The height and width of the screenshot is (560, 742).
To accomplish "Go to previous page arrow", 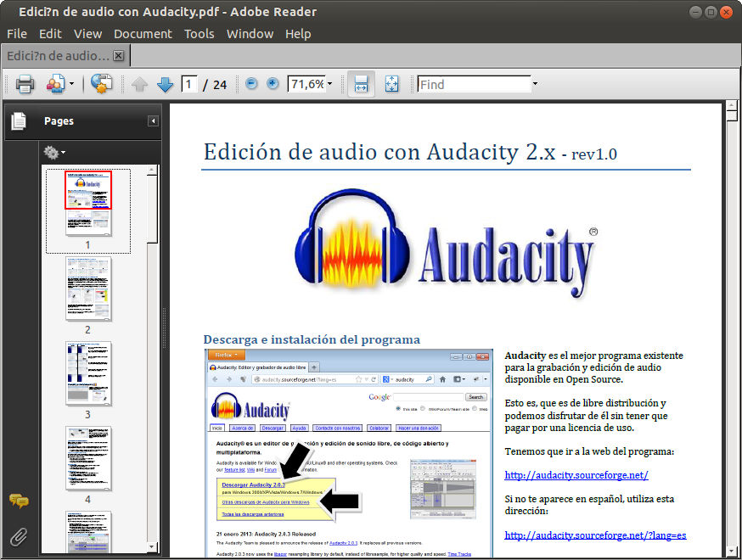I will (x=139, y=85).
